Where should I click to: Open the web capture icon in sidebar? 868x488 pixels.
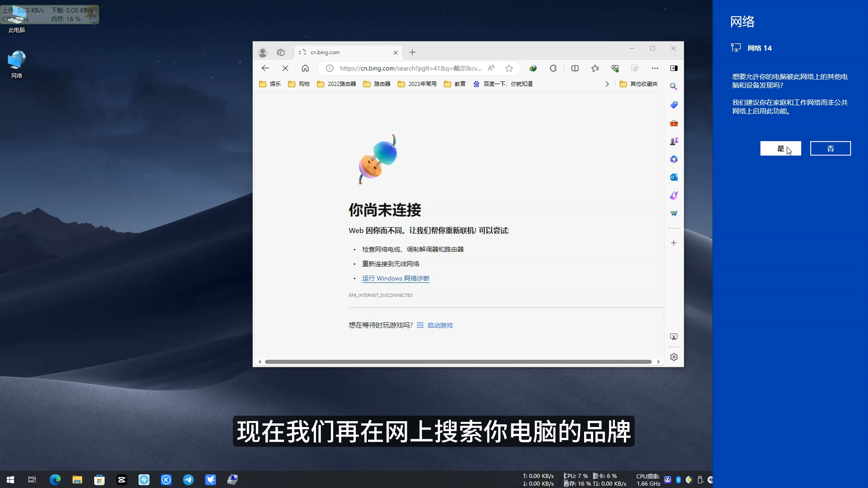pos(674,336)
